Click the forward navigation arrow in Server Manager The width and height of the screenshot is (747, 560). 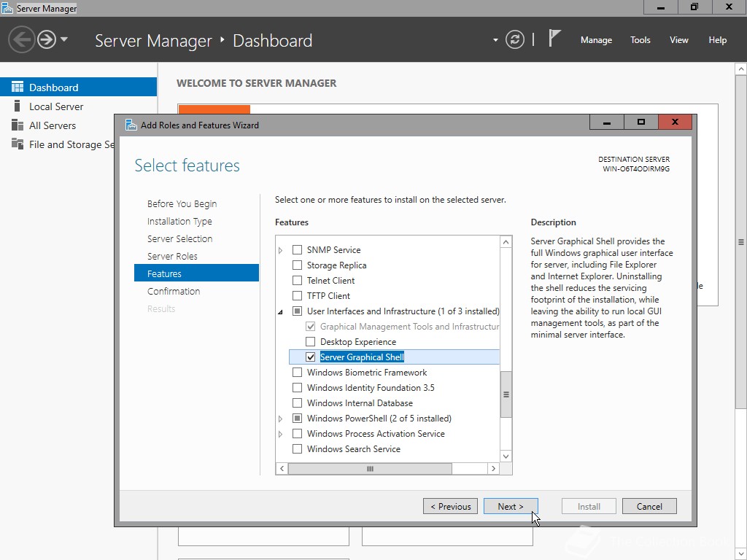pyautogui.click(x=47, y=39)
